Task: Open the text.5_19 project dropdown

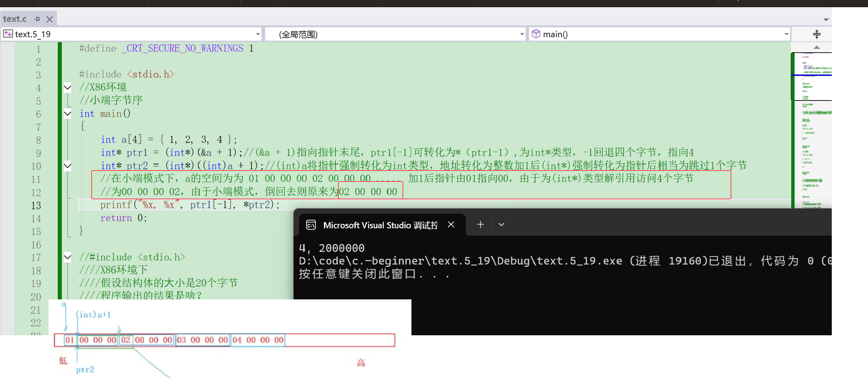Action: point(258,34)
